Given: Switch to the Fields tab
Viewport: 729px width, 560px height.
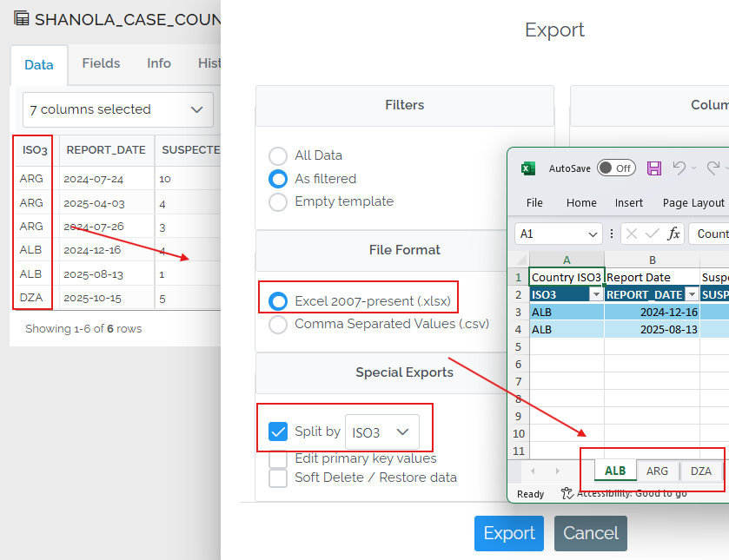Looking at the screenshot, I should (x=101, y=63).
